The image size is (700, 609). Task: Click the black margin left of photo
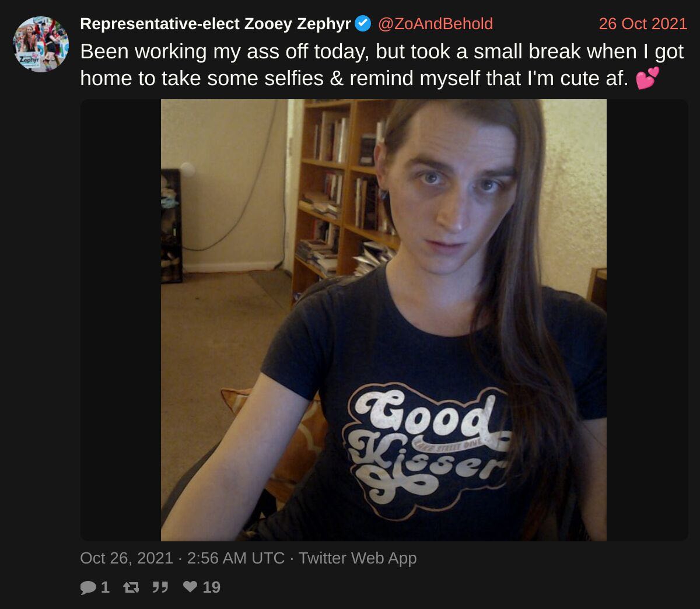click(x=120, y=320)
